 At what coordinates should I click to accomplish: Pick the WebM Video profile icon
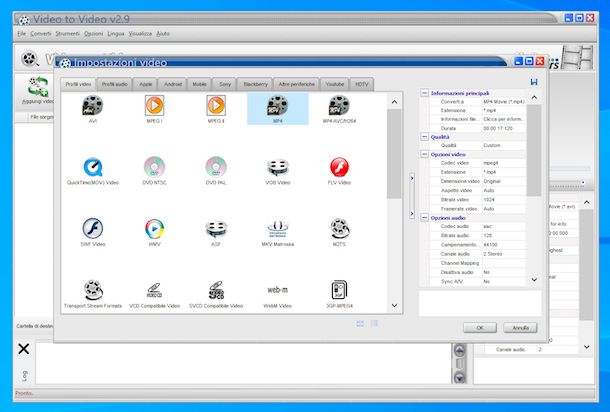[x=277, y=290]
